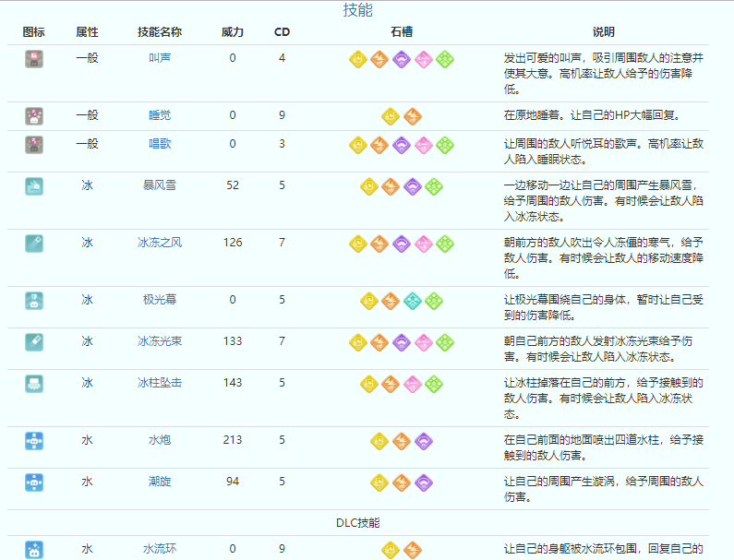Click the 技能 section heading

[x=357, y=10]
